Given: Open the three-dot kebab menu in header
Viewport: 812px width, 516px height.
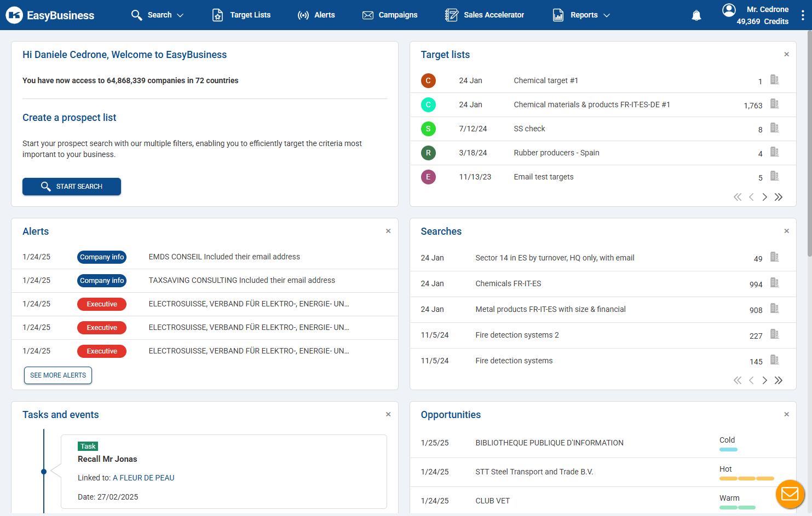Looking at the screenshot, I should click(803, 15).
